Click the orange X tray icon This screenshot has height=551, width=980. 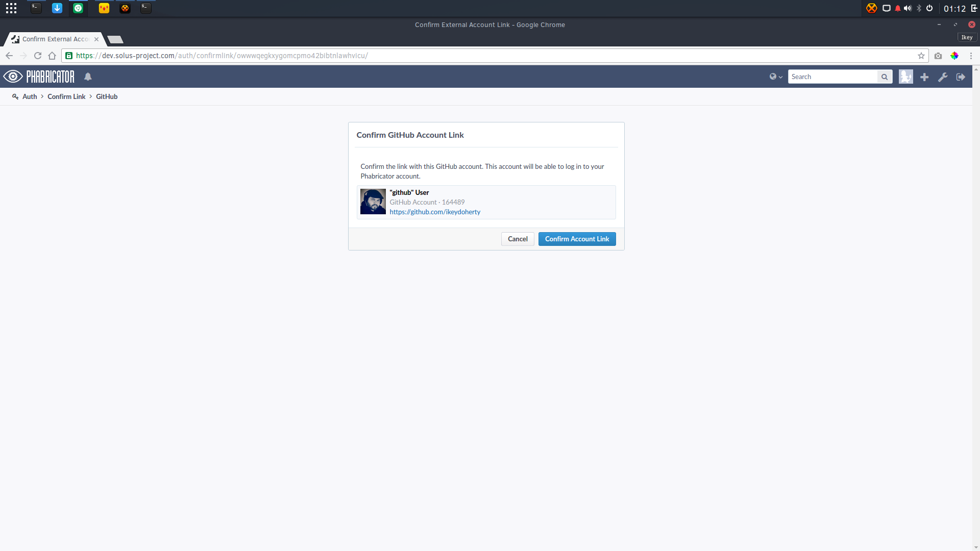tap(872, 8)
